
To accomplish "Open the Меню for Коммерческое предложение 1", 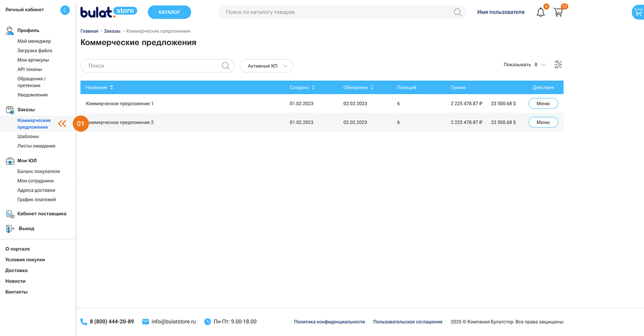I will pyautogui.click(x=543, y=104).
